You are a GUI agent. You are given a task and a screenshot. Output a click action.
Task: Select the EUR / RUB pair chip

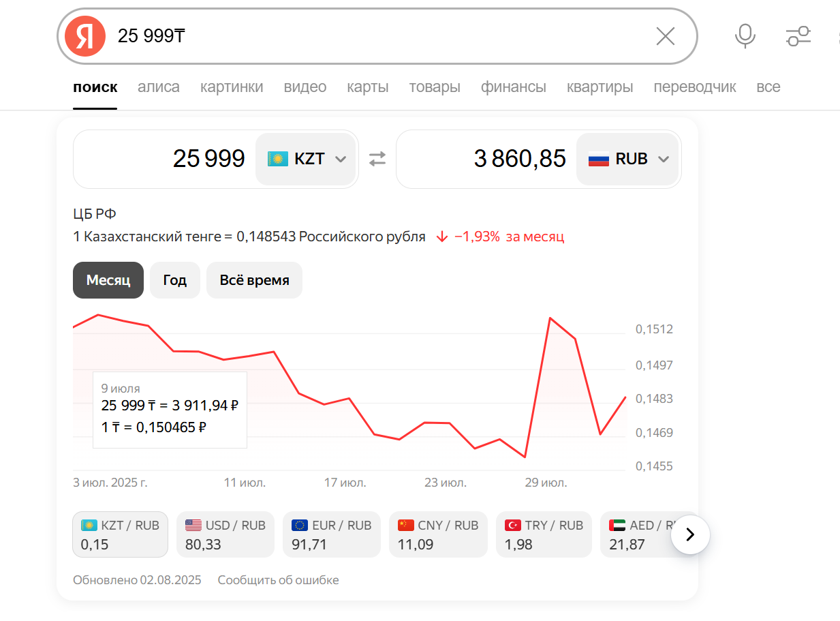tap(331, 534)
